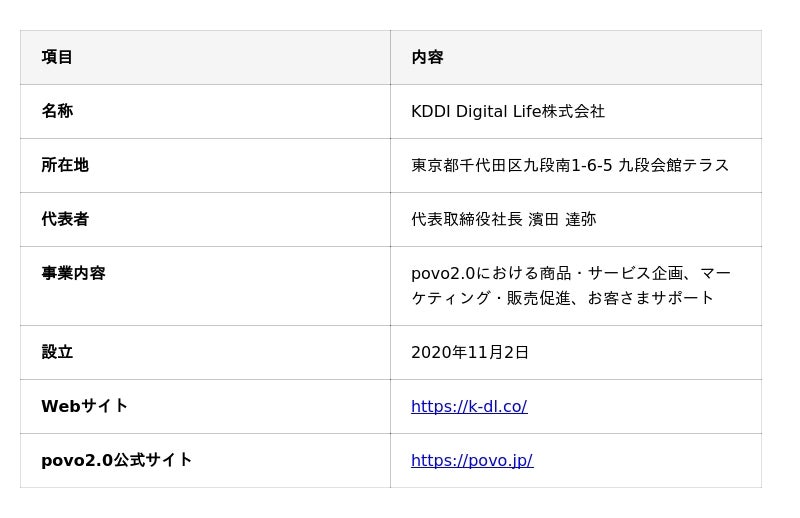Select the Webサイト row label

[84, 406]
